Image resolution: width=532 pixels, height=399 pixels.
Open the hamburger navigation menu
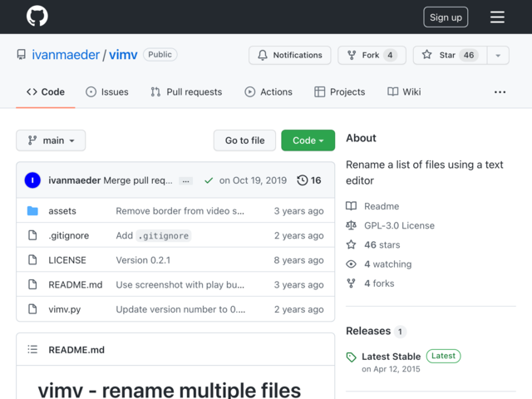(497, 17)
